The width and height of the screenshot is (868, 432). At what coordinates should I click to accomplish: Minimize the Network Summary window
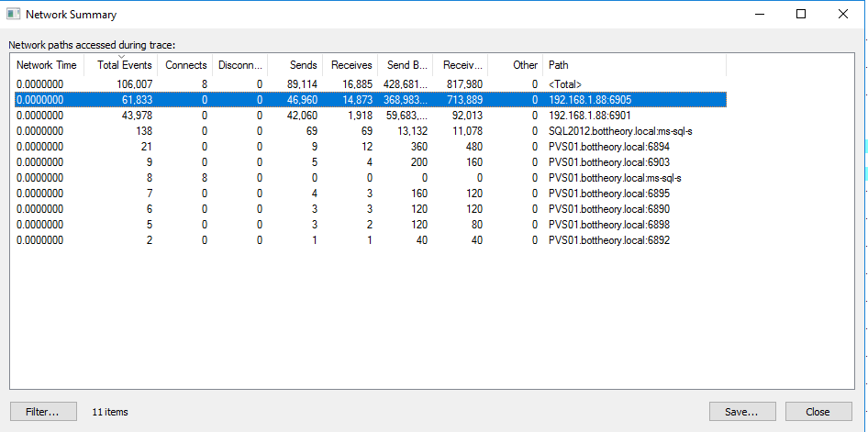point(759,15)
